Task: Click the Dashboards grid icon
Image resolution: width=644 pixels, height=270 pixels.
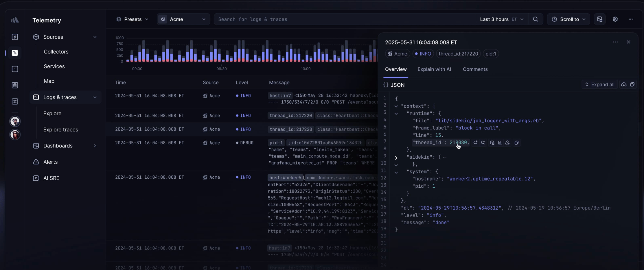Action: click(x=36, y=146)
